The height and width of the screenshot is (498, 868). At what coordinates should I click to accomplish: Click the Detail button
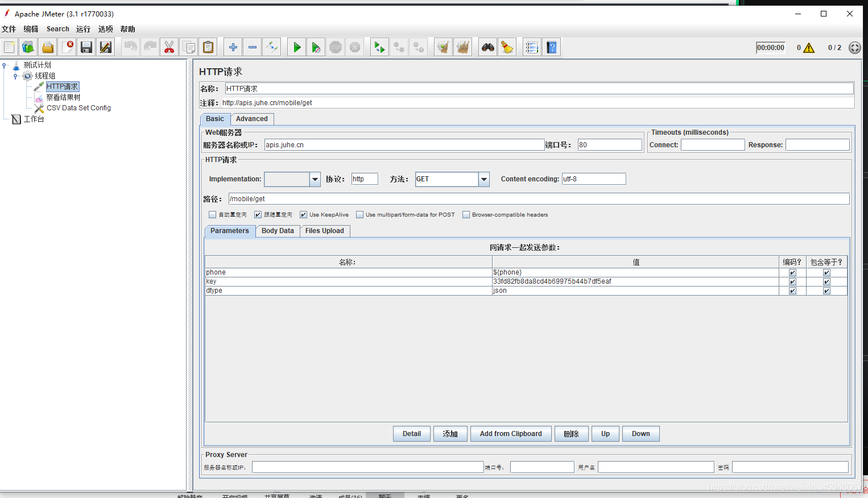click(412, 434)
